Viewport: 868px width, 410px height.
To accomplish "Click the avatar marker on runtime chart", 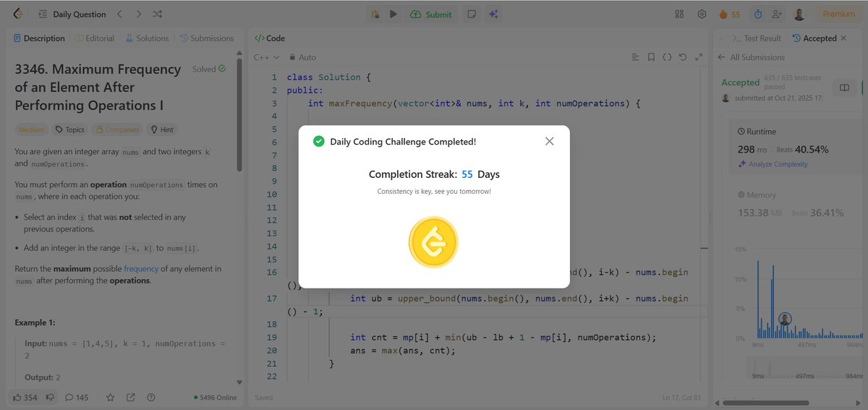I will click(785, 319).
